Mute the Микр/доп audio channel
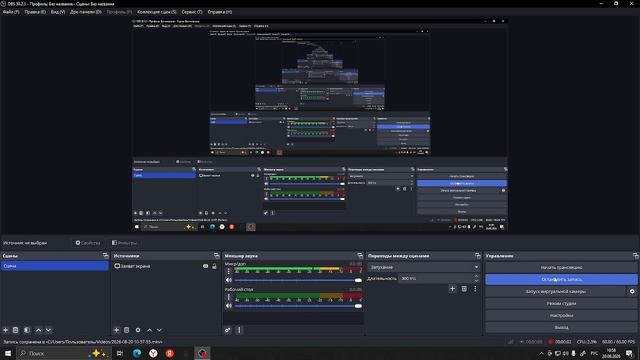Viewport: 640px width, 360px height. (229, 280)
